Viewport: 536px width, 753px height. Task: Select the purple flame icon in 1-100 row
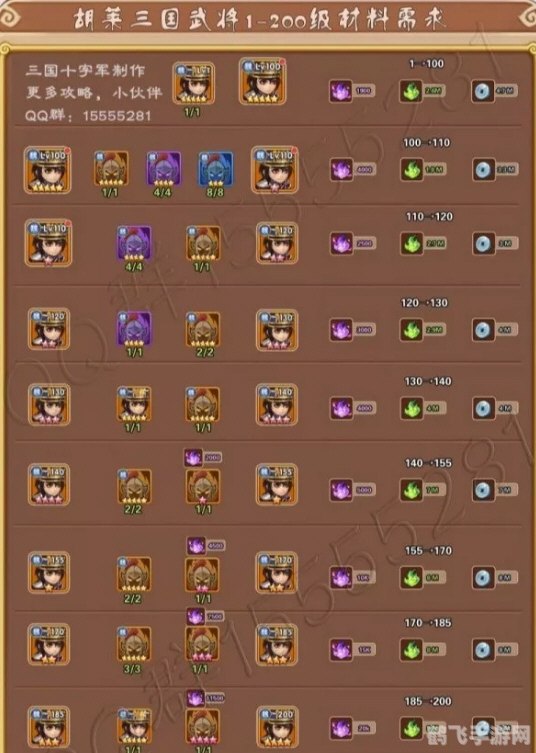[x=341, y=91]
